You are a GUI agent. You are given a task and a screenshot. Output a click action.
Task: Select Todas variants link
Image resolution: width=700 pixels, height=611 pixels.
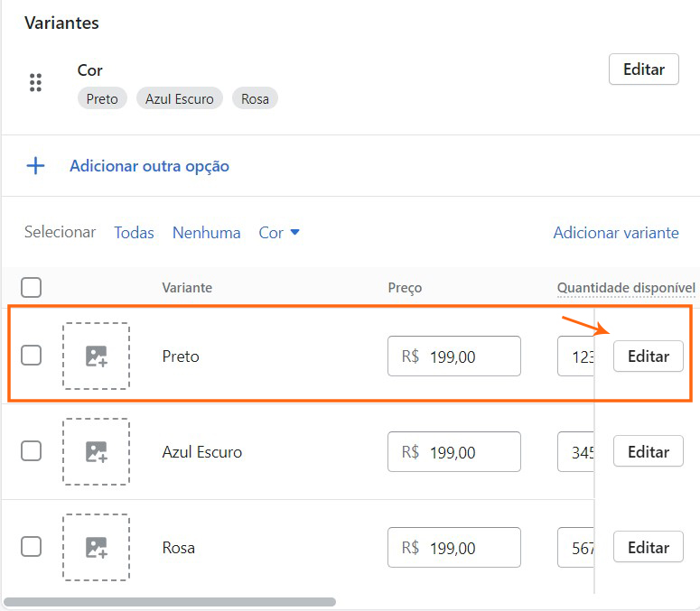click(x=134, y=233)
